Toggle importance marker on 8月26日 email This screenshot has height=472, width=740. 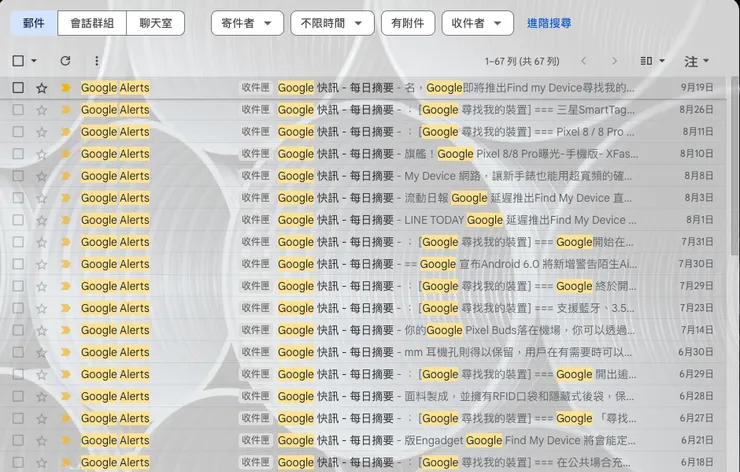[x=66, y=110]
